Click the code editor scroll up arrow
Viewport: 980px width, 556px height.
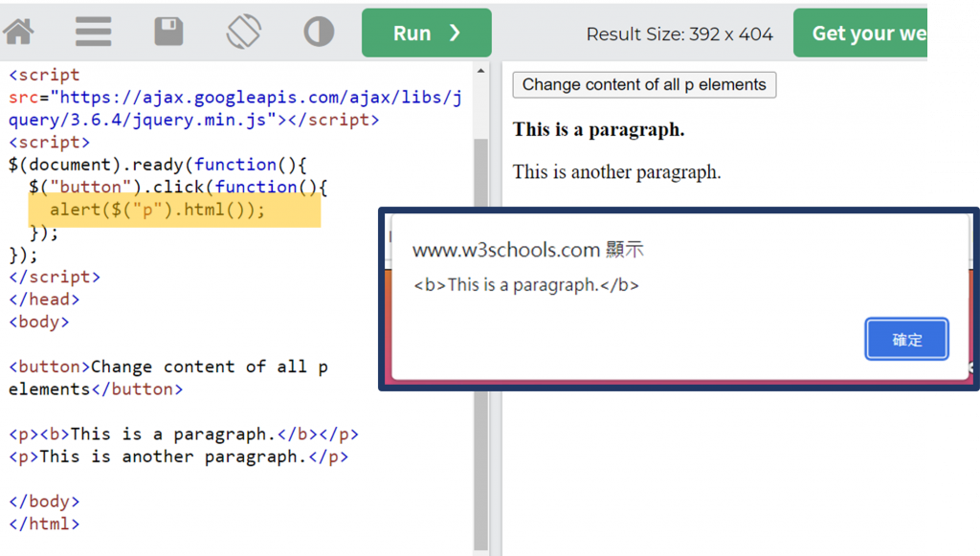click(x=480, y=71)
